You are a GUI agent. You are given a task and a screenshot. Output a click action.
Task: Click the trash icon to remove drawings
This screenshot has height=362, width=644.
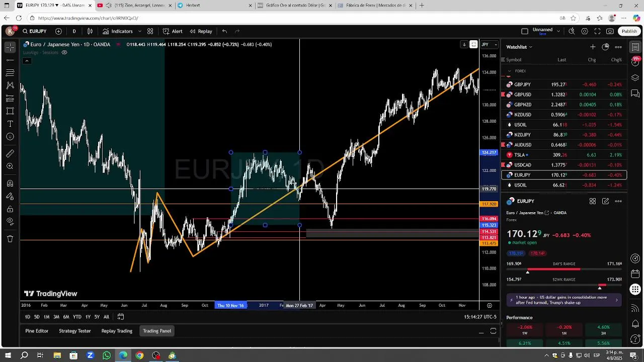[x=10, y=239]
